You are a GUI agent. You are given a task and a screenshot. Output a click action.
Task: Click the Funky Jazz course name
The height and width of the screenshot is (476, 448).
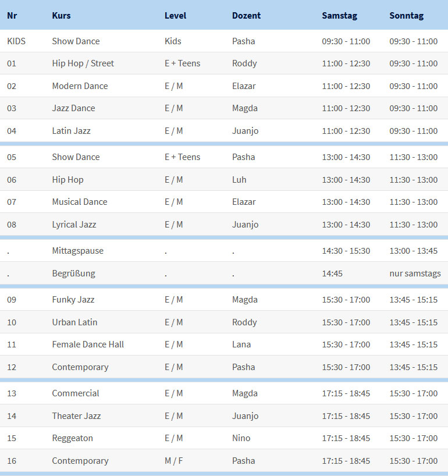73,300
